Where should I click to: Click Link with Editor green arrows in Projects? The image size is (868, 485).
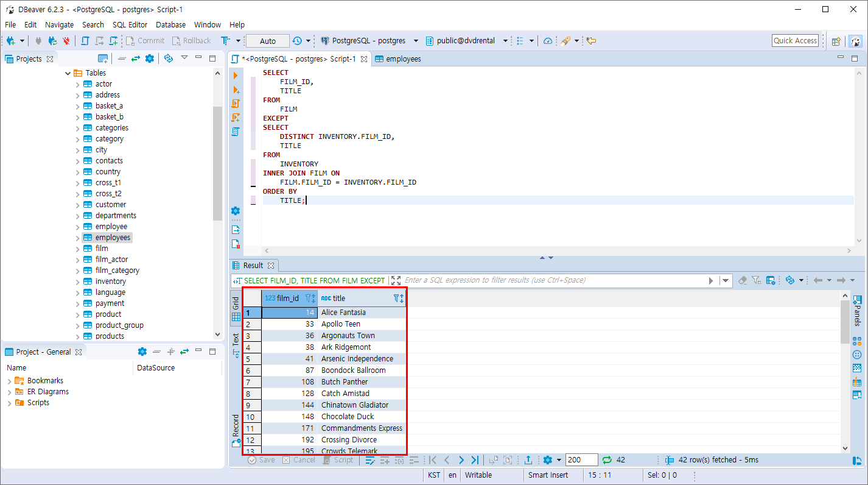pos(135,58)
